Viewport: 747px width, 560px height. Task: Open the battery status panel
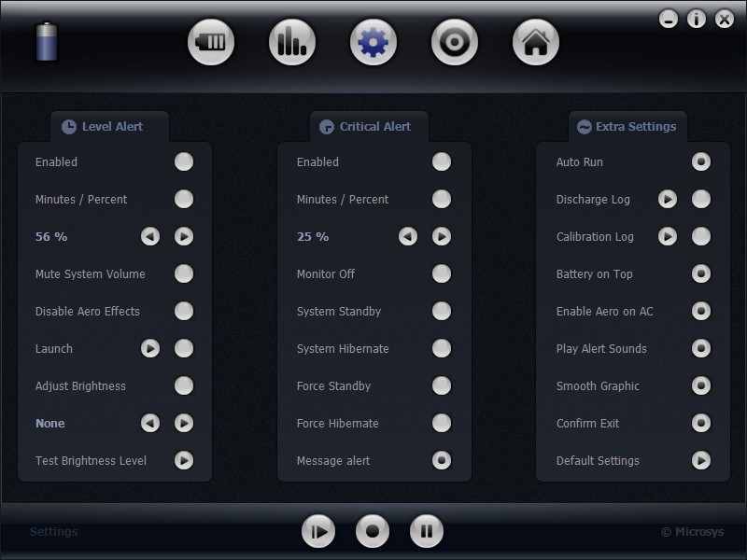pos(211,41)
